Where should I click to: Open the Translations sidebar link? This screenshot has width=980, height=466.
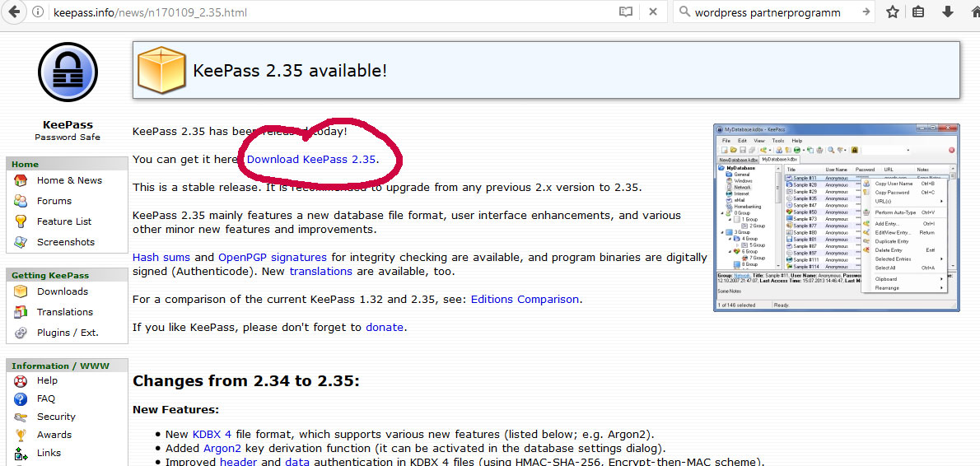pos(65,312)
